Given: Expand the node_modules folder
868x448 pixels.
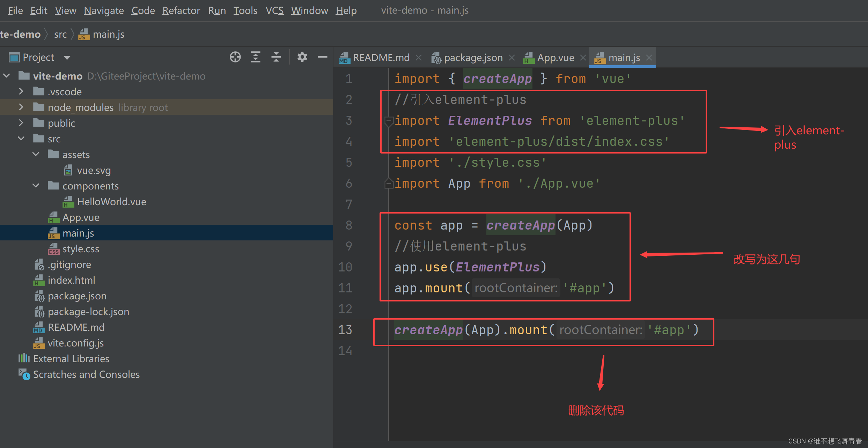Looking at the screenshot, I should tap(21, 107).
